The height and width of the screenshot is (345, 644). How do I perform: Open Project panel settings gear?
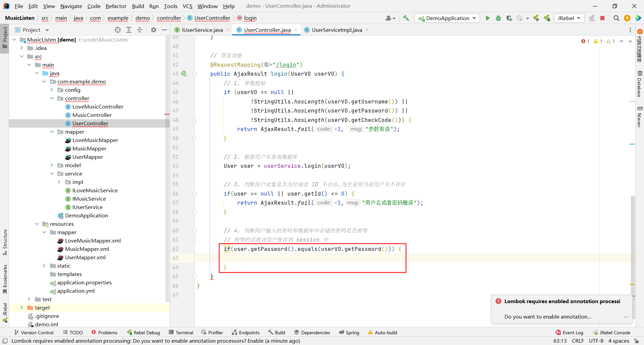click(154, 30)
